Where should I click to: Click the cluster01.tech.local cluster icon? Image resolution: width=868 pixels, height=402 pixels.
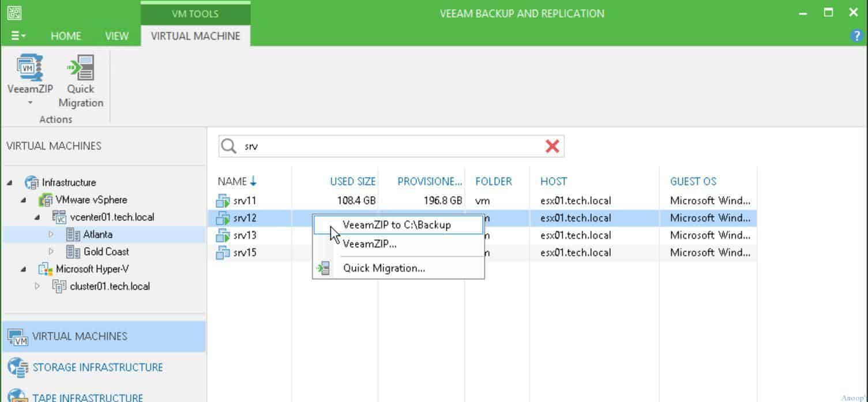click(59, 286)
